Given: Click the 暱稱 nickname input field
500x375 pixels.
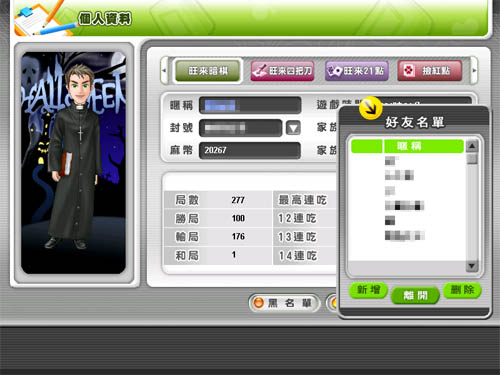Looking at the screenshot, I should click(250, 105).
